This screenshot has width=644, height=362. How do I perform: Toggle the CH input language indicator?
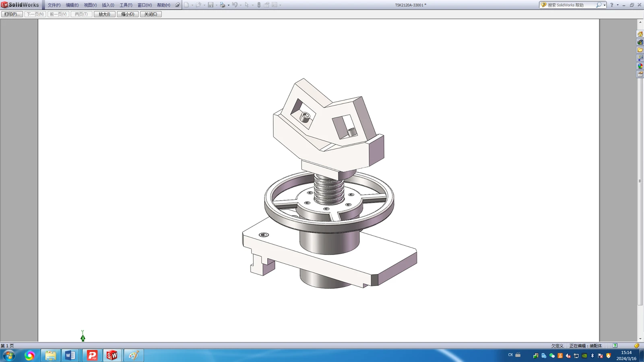point(510,355)
